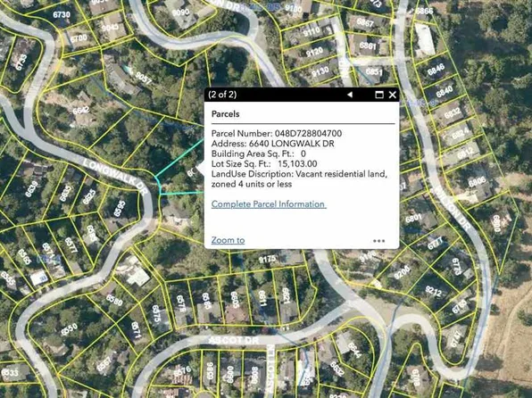This screenshot has height=398, width=532.
Task: Select parcel 6861 near top right
Action: point(368,45)
